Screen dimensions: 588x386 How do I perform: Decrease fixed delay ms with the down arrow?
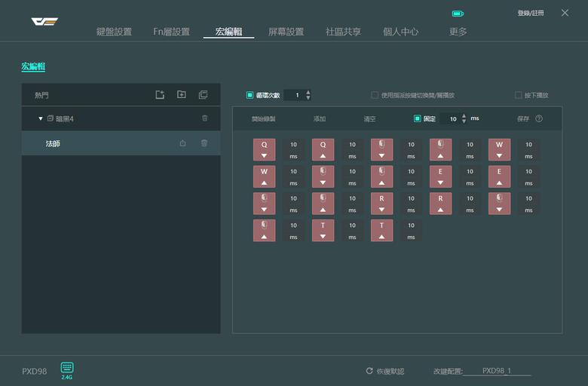tap(464, 121)
